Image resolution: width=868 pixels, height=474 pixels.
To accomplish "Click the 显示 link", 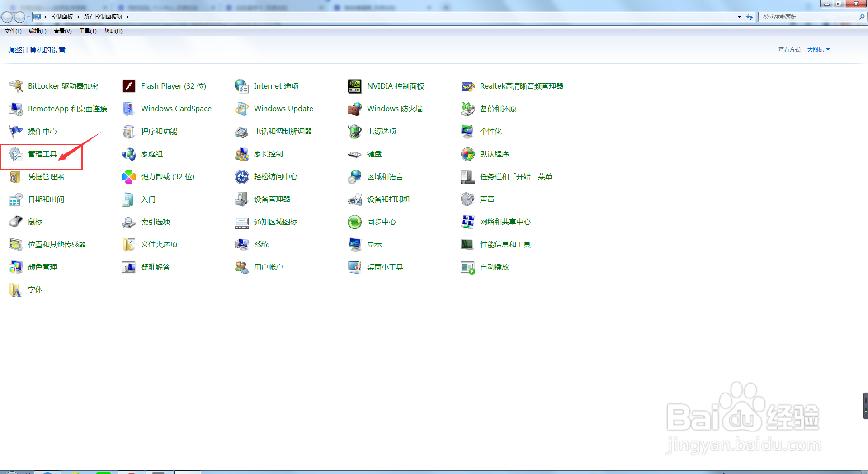I will pyautogui.click(x=374, y=244).
